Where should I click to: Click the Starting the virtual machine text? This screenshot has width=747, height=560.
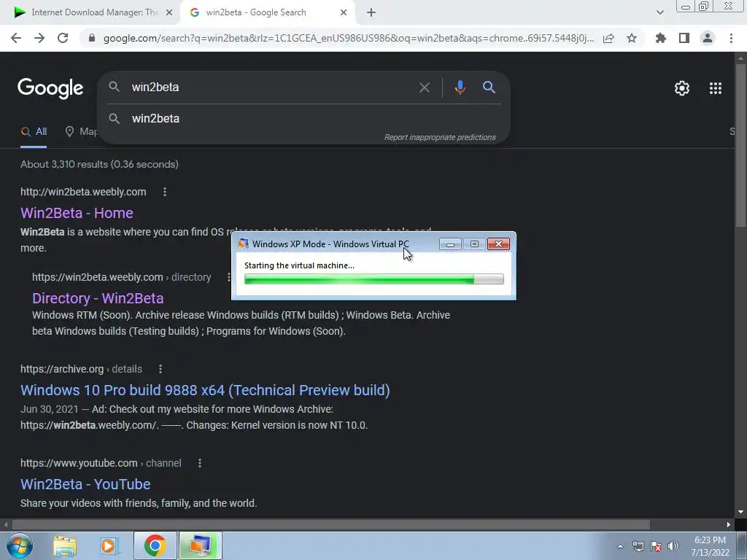299,265
